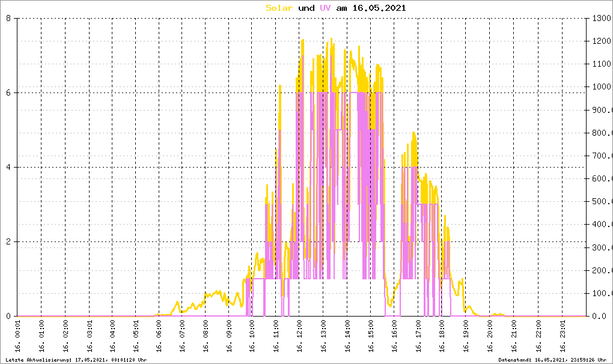Click the time label '16. 18:00'
The height and width of the screenshot is (364, 613).
(442, 336)
